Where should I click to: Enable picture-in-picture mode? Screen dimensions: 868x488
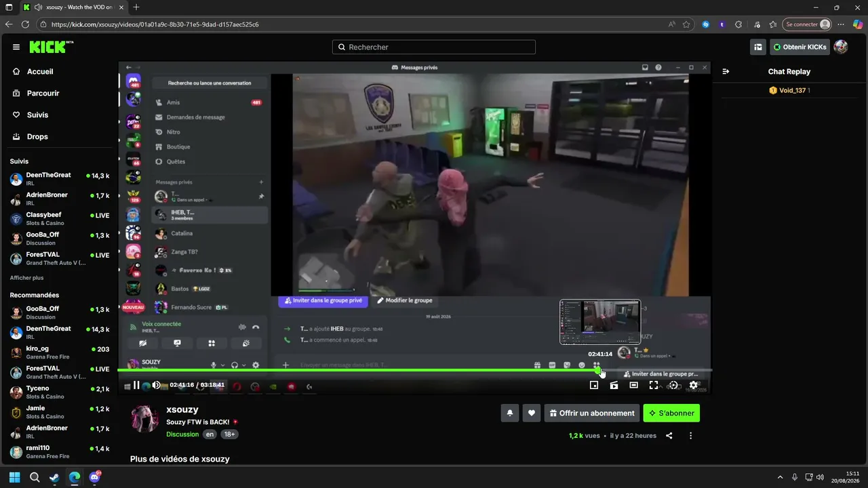(x=594, y=385)
